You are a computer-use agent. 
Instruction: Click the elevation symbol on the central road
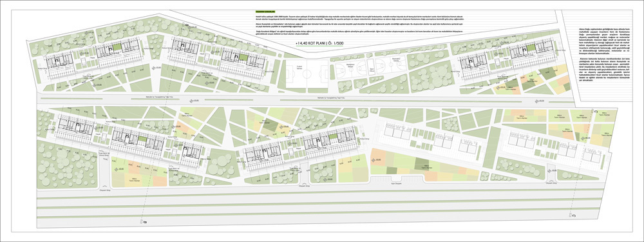coord(192,100)
